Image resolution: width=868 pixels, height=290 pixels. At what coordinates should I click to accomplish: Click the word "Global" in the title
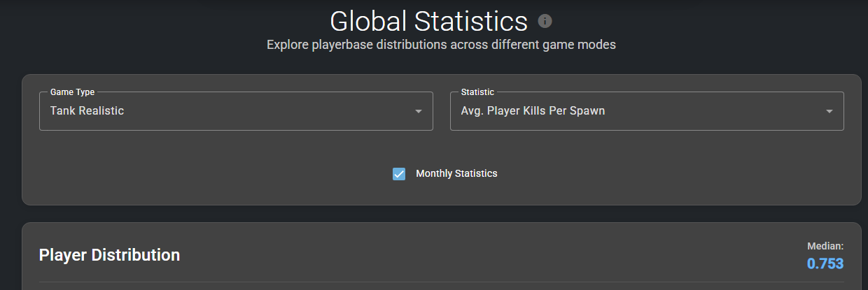[367, 22]
